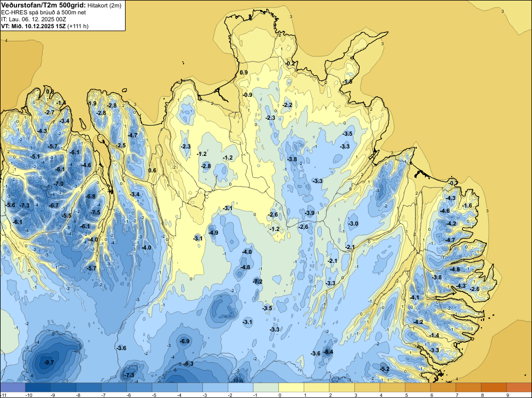Click the -1.6 temperature value
532x398 pixels.
click(x=467, y=205)
